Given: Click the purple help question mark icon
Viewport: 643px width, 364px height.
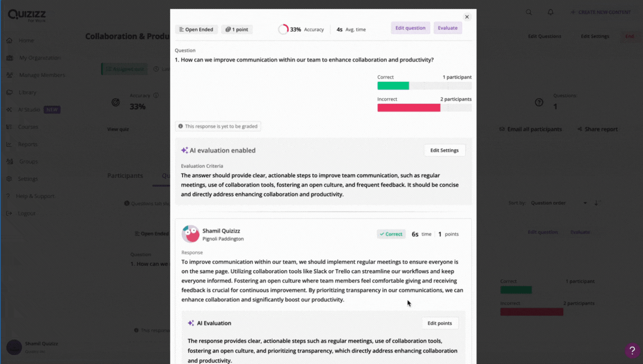Looking at the screenshot, I should (632, 350).
